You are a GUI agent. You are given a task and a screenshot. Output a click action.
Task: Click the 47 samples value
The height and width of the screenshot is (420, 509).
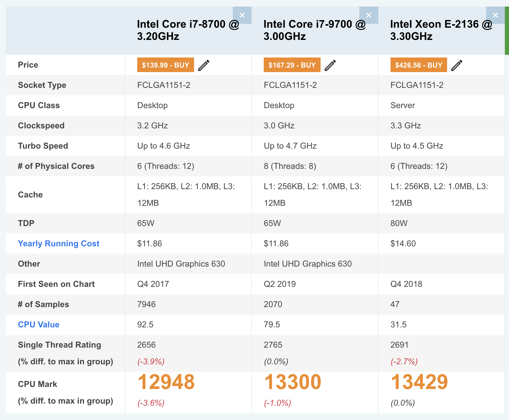395,304
